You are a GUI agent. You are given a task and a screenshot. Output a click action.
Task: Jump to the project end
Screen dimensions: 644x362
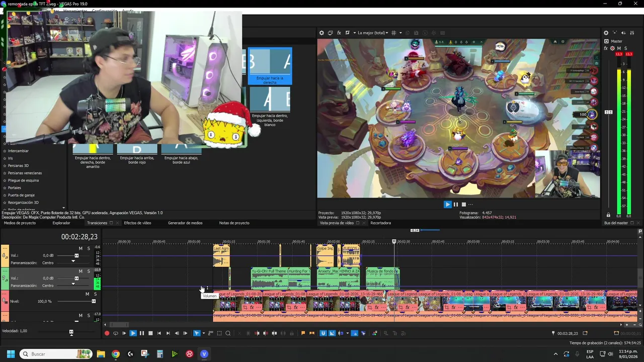tap(168, 333)
